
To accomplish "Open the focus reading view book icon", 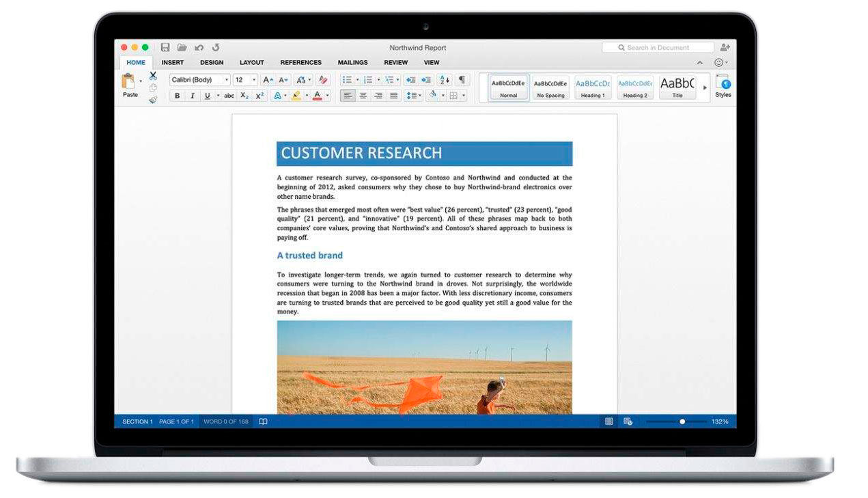I will point(263,421).
